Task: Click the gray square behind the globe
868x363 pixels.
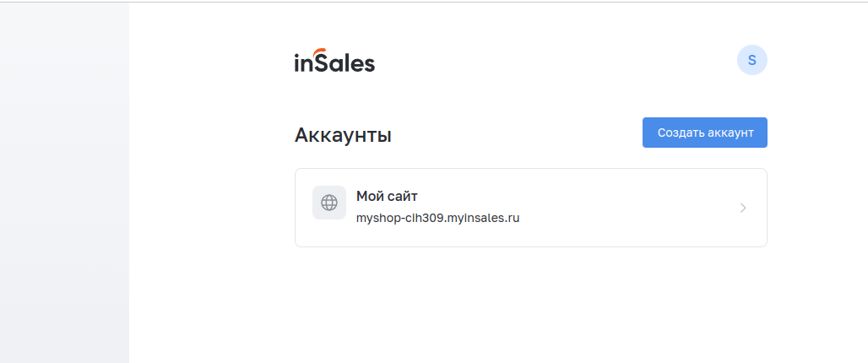Action: 329,203
